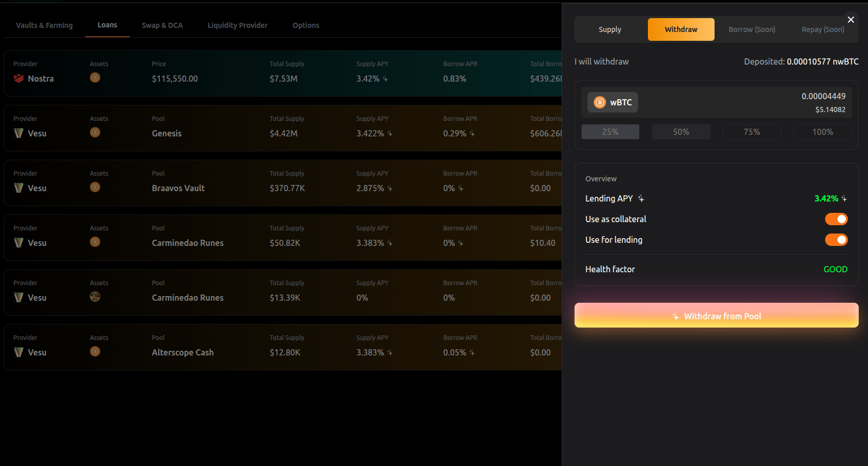Click Vesu logo in Carminedao Runes $50.82K row
Image resolution: width=868 pixels, height=466 pixels.
19,243
